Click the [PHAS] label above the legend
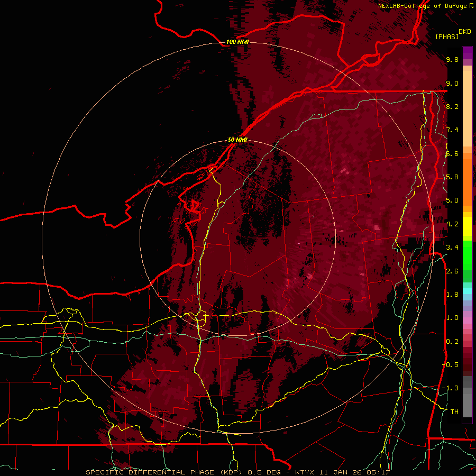Image resolution: width=476 pixels, height=476 pixels. click(x=447, y=36)
